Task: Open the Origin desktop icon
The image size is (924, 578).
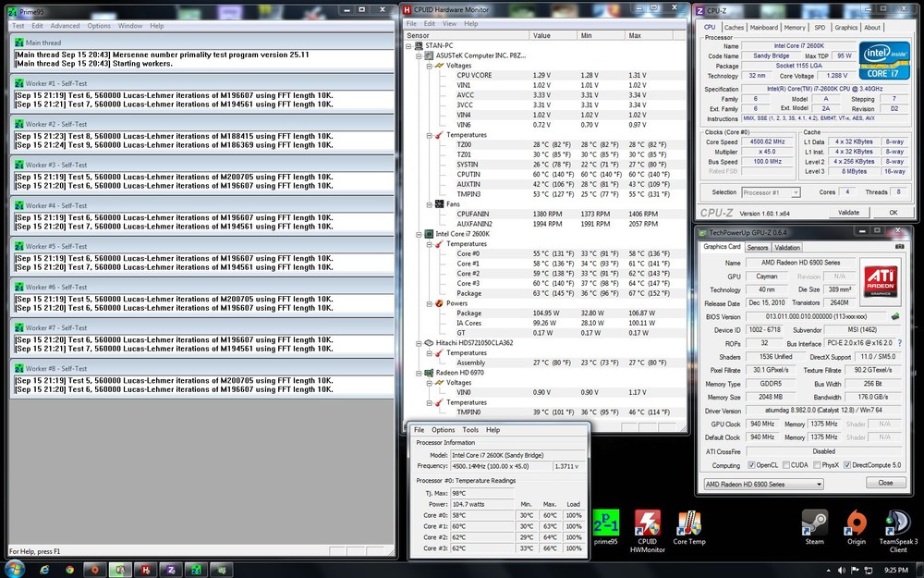Action: [x=857, y=523]
